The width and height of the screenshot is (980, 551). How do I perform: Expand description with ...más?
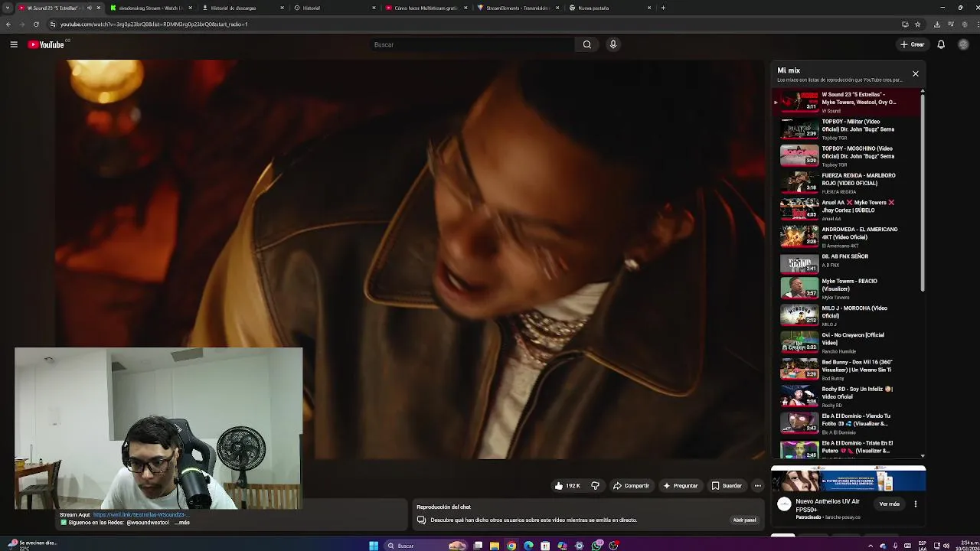(x=183, y=523)
